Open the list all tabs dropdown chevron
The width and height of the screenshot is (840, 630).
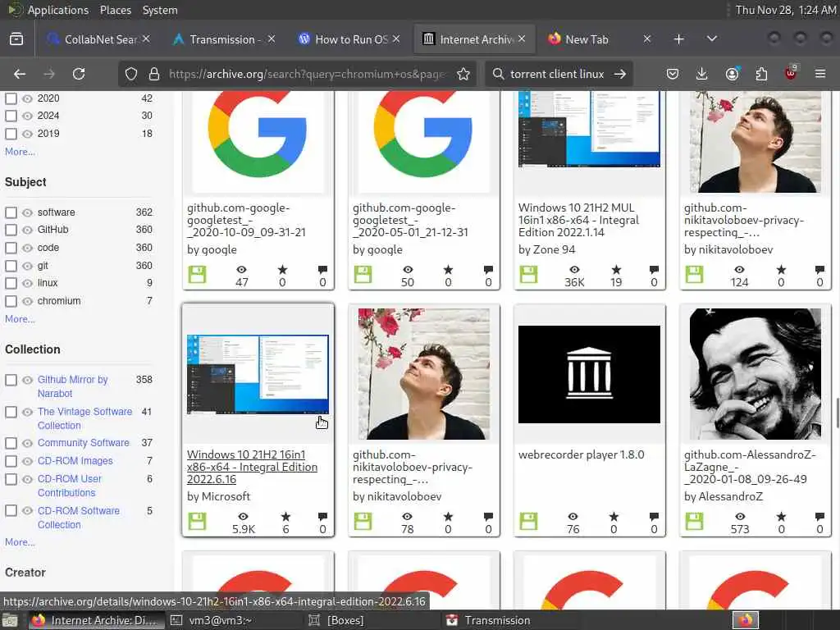pos(712,39)
